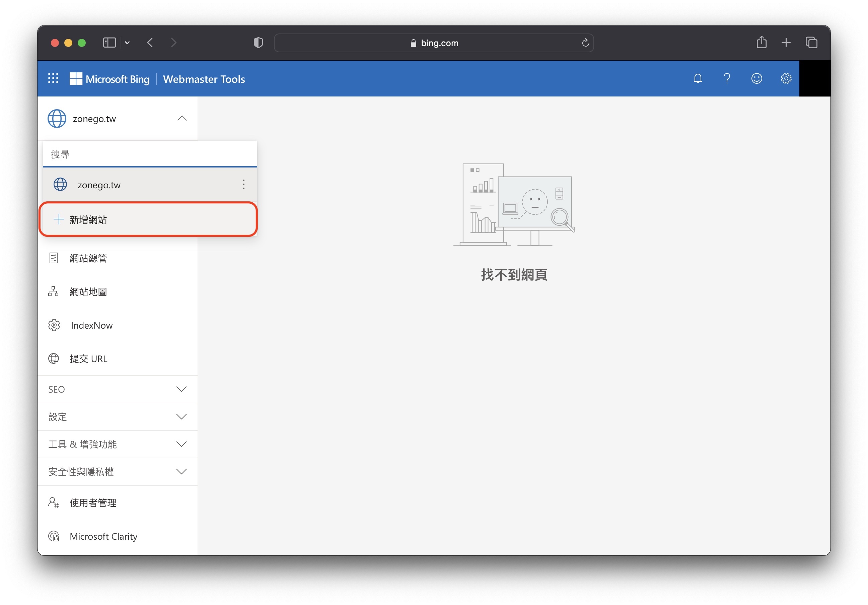868x605 pixels.
Task: Open 網站總管 in the sidebar
Action: click(118, 258)
